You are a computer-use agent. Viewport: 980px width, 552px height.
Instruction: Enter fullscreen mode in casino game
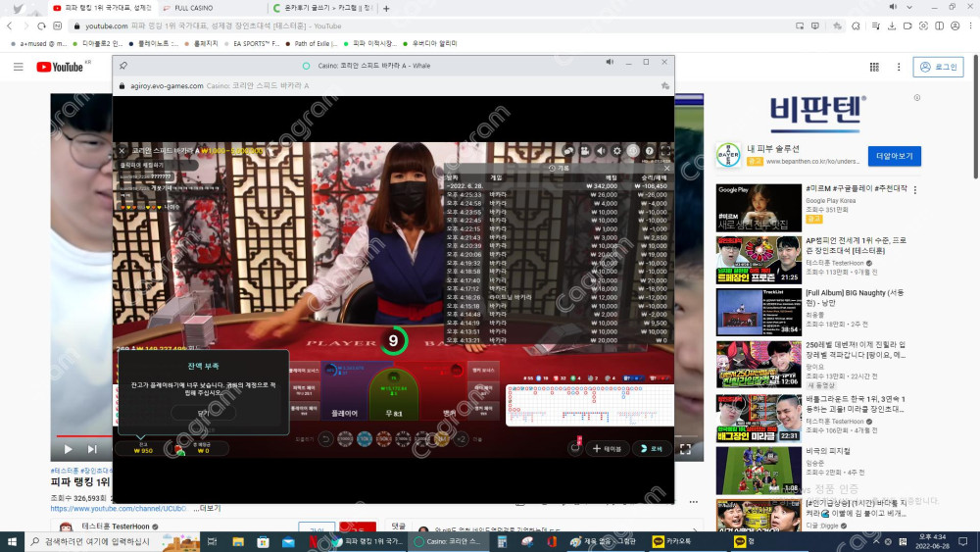[x=665, y=151]
